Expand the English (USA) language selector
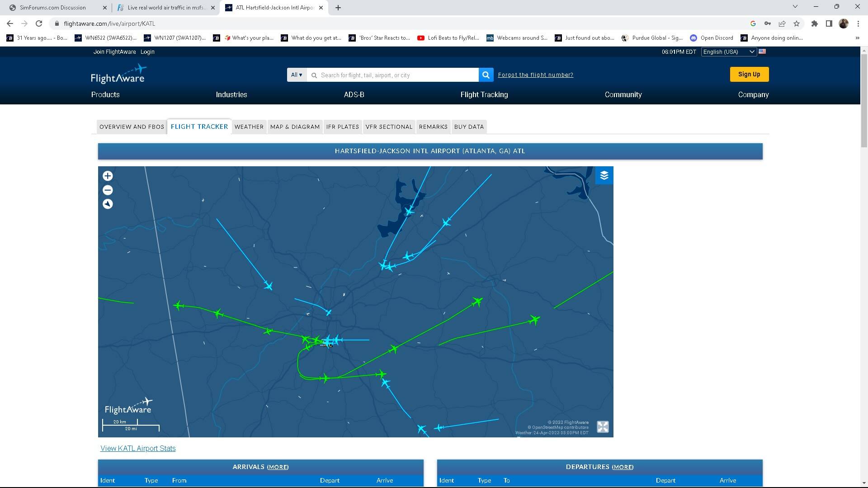 (x=728, y=52)
